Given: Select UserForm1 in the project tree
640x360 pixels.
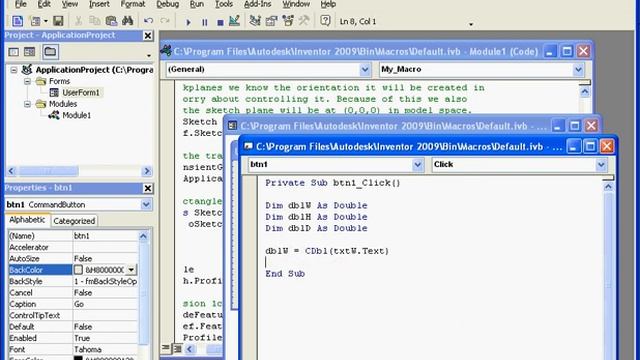Looking at the screenshot, I should pos(81,93).
